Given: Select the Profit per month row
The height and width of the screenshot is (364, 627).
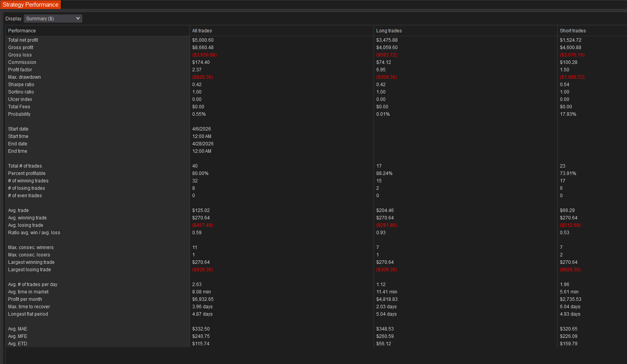Looking at the screenshot, I should pos(25,299).
